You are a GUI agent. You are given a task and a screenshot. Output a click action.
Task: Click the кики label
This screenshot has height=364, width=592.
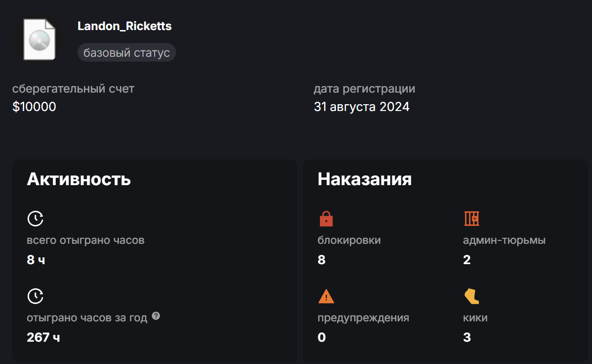point(475,318)
